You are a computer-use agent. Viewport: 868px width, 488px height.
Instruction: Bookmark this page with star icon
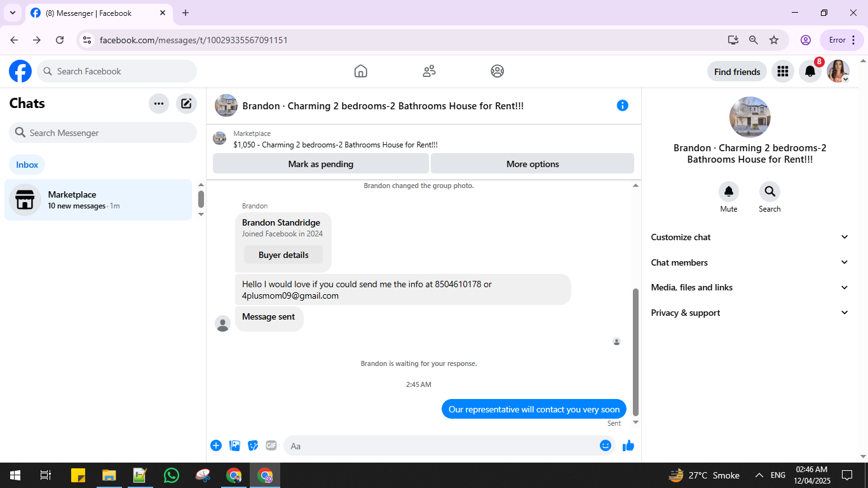(x=774, y=40)
